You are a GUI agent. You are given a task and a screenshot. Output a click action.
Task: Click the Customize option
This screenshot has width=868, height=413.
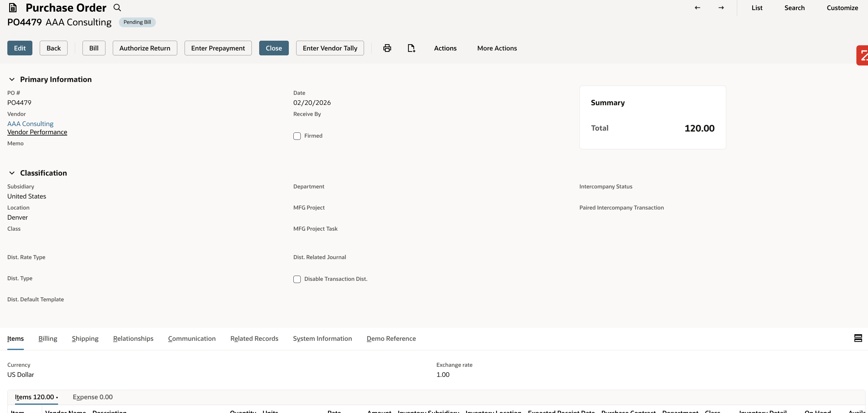click(x=842, y=7)
